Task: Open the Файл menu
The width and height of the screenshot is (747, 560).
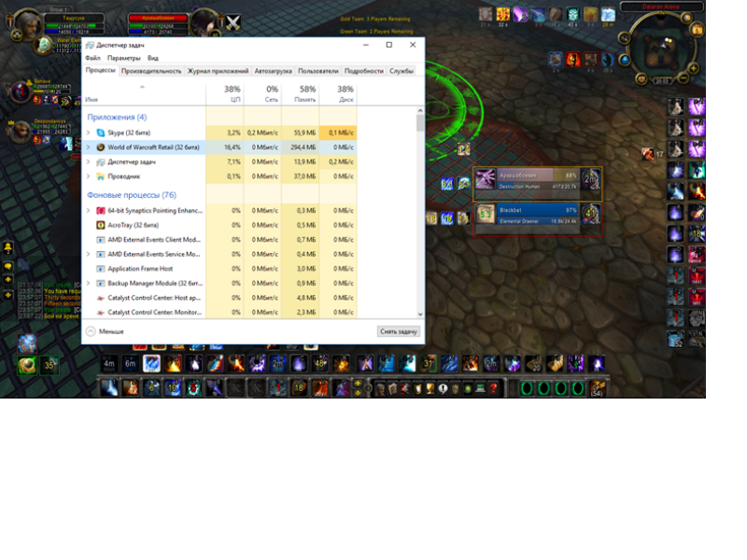Action: pos(92,58)
